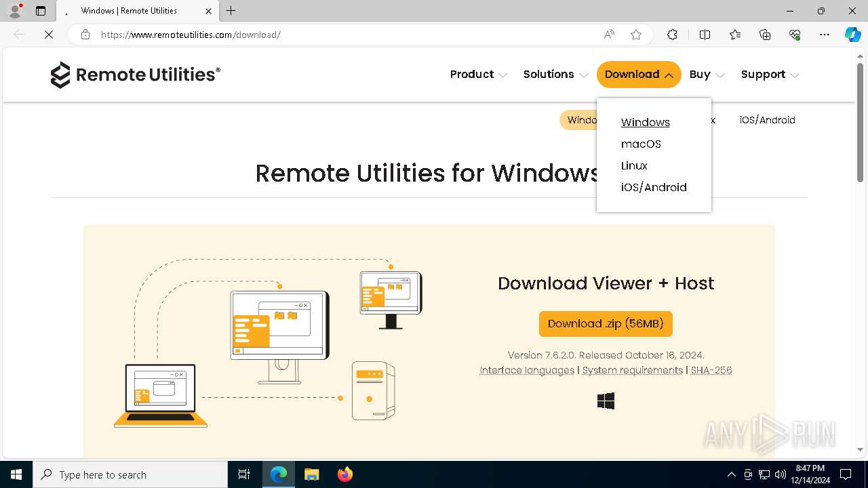Switch to the iOS/Android platform tab
Screen dimensions: 868x488
click(x=767, y=120)
